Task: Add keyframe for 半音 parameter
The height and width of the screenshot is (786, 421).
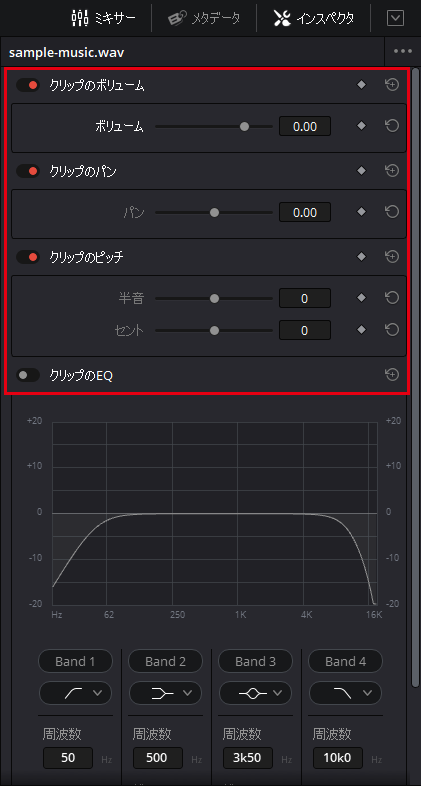Action: point(361,298)
